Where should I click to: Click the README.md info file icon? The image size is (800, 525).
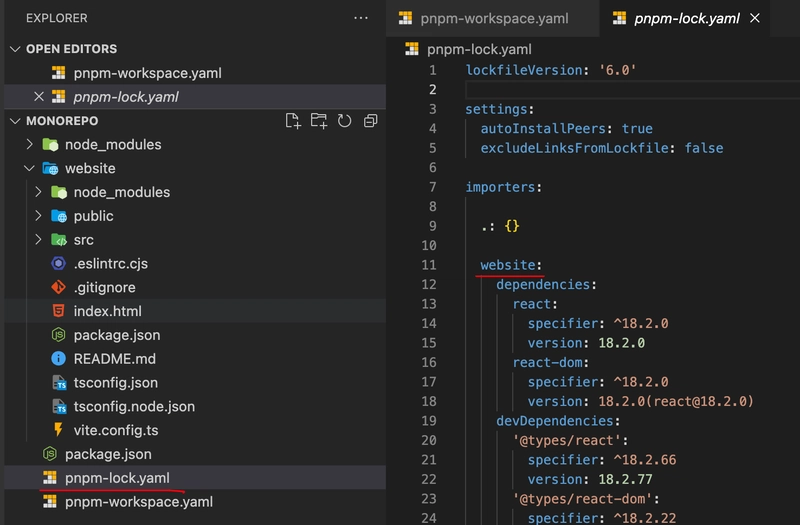pos(59,359)
